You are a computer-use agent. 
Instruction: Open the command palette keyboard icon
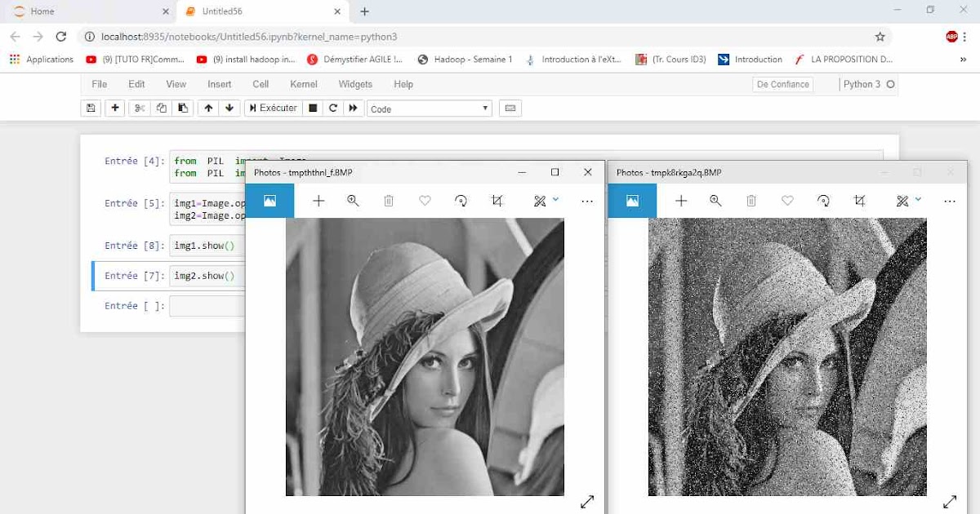(x=510, y=109)
